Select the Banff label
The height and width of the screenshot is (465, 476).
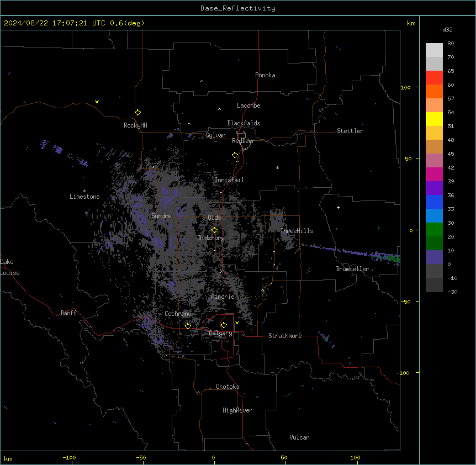click(68, 313)
